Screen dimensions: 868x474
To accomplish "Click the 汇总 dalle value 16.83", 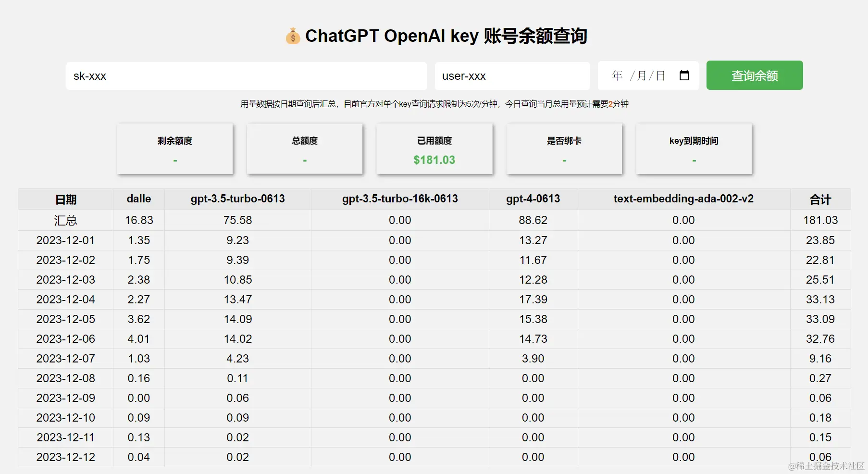I will (139, 220).
